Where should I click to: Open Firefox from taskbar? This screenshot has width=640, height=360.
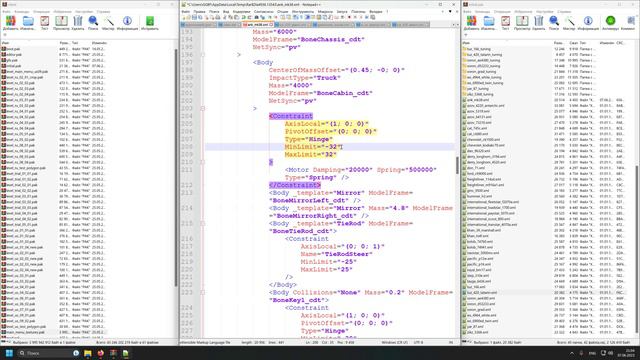(100, 353)
